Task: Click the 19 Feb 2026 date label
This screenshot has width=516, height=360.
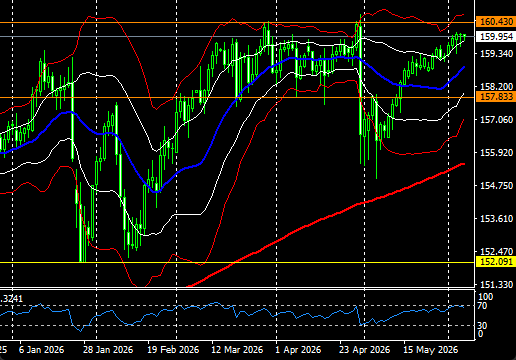Action: click(x=173, y=350)
